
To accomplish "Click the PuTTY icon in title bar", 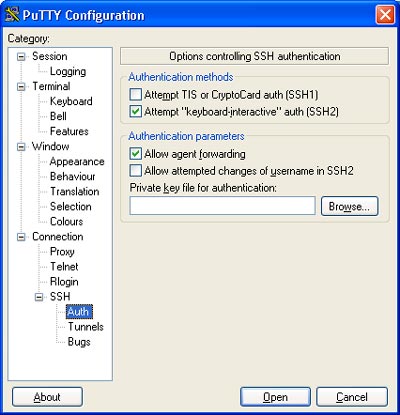I will pos(12,14).
